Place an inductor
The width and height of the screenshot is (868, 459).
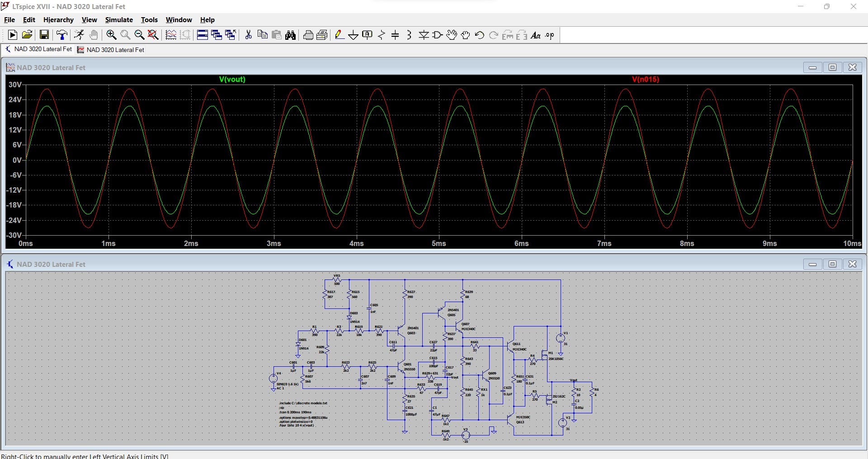409,35
